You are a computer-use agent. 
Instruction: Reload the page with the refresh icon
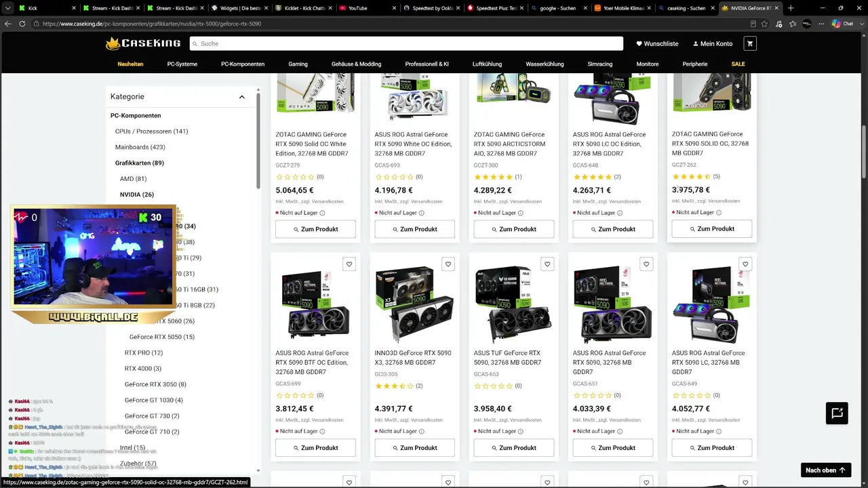(x=22, y=24)
